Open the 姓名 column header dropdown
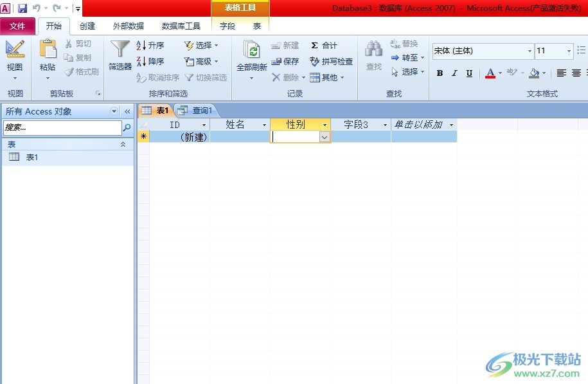 pyautogui.click(x=264, y=125)
